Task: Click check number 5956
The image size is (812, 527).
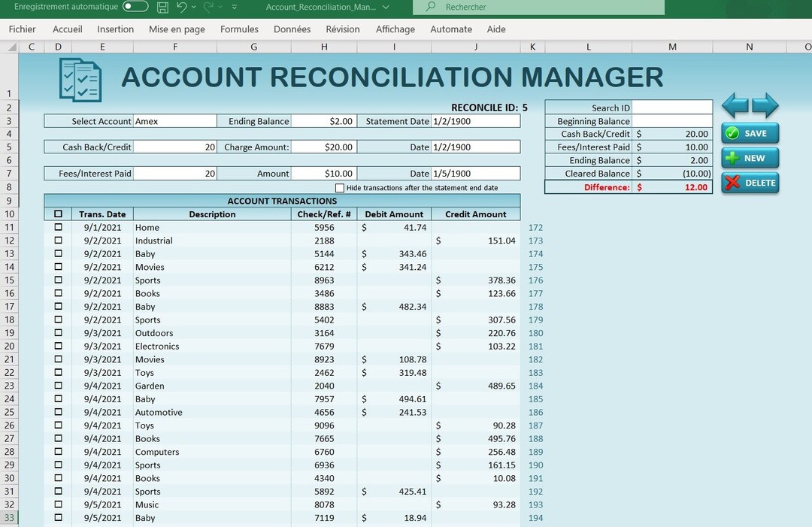Action: pyautogui.click(x=324, y=227)
